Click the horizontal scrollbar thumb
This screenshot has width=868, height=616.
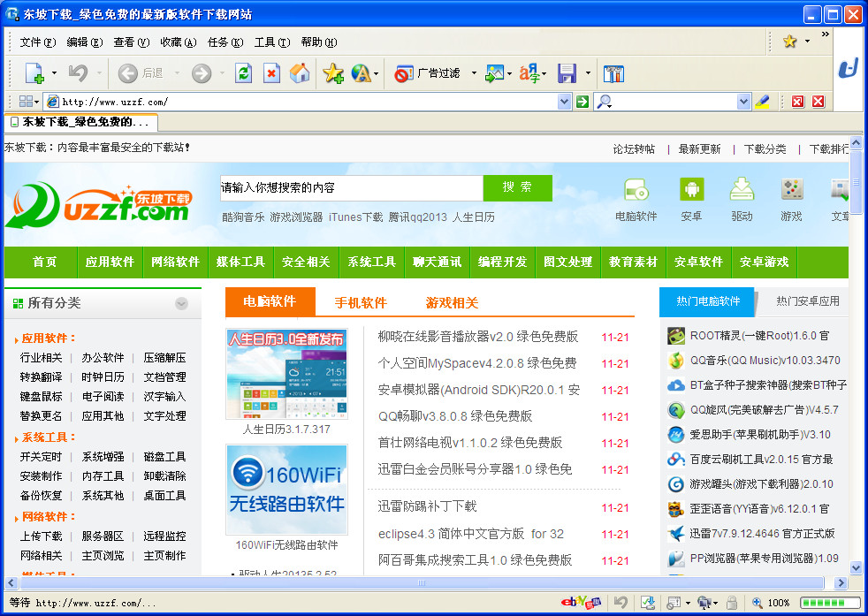click(422, 582)
